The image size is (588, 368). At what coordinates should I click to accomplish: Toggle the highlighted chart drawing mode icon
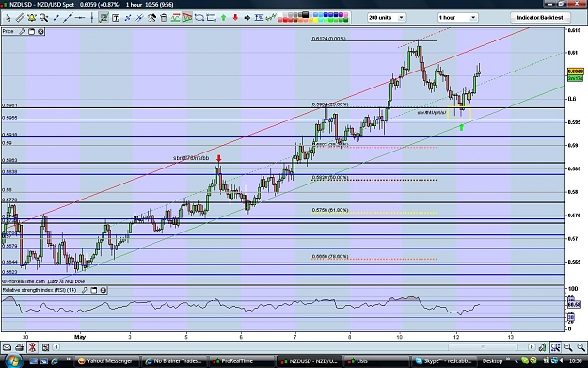103,18
